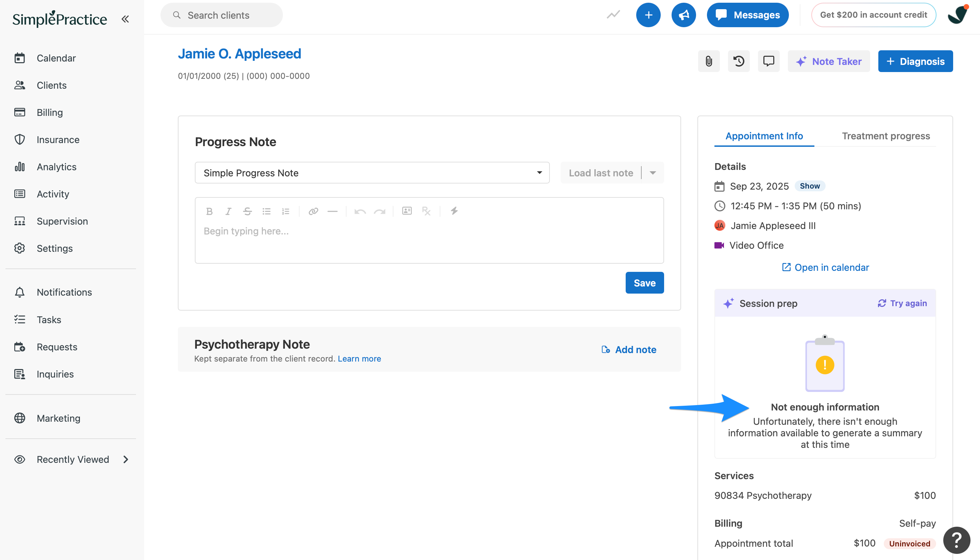Image resolution: width=980 pixels, height=560 pixels.
Task: Enable a numbered list in the editor
Action: [286, 211]
